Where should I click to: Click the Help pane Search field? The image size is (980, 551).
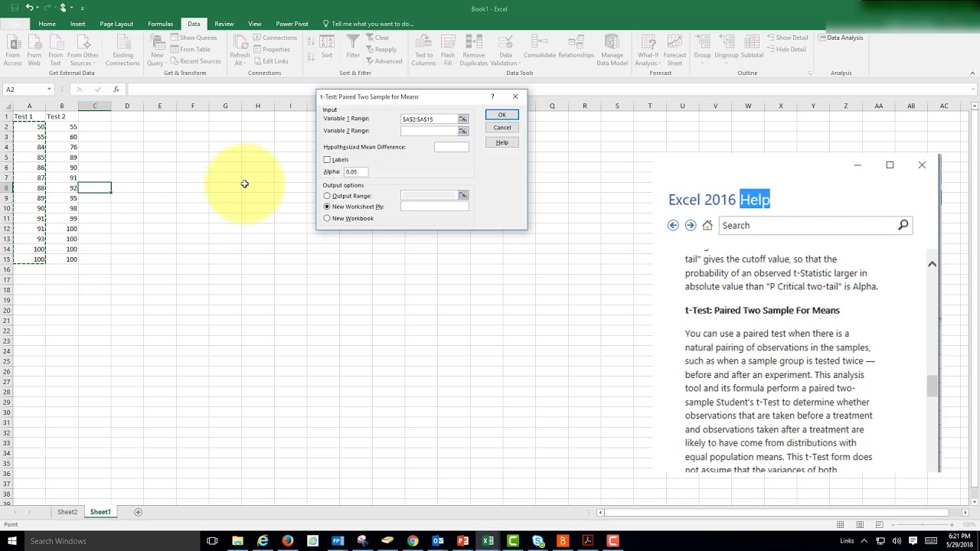(808, 225)
